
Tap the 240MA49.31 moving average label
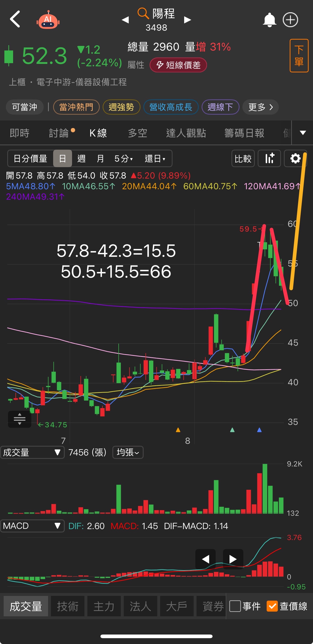[35, 197]
